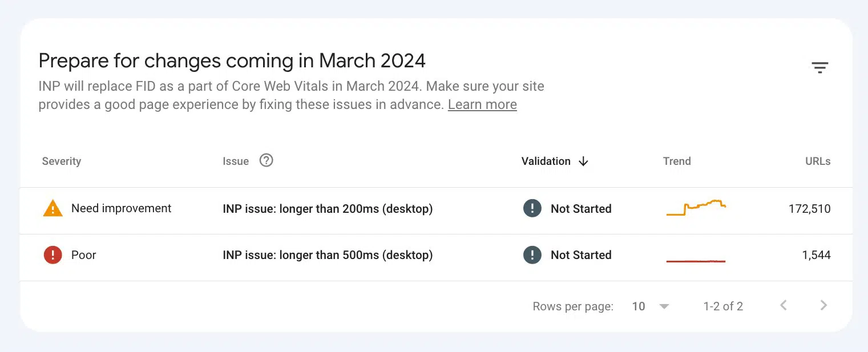868x352 pixels.
Task: Sort by the Validation column header
Action: click(x=546, y=161)
